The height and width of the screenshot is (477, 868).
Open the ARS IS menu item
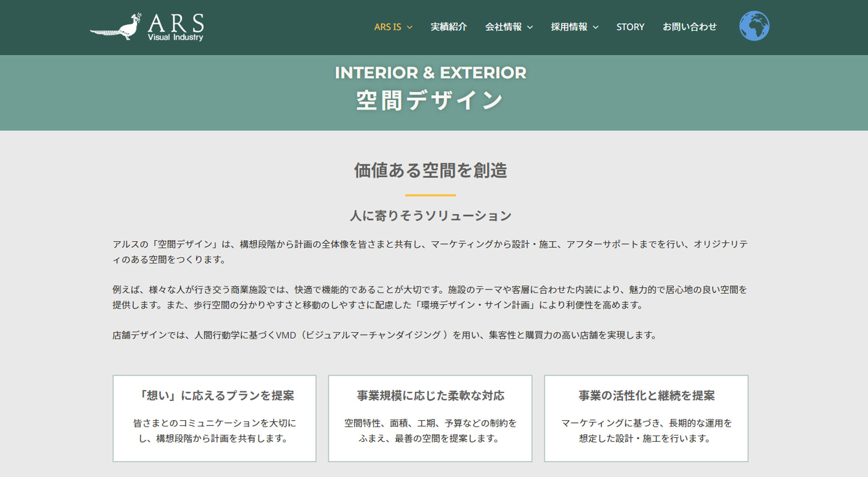(x=388, y=27)
